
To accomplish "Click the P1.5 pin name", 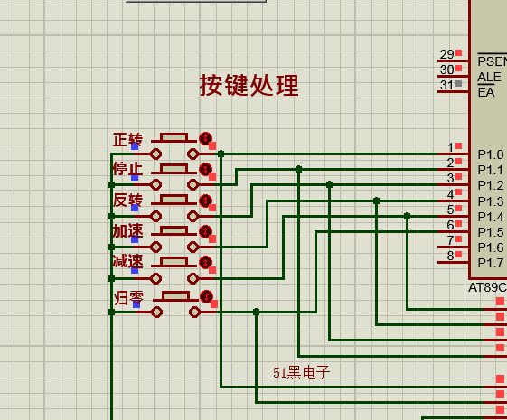I will (x=491, y=232).
